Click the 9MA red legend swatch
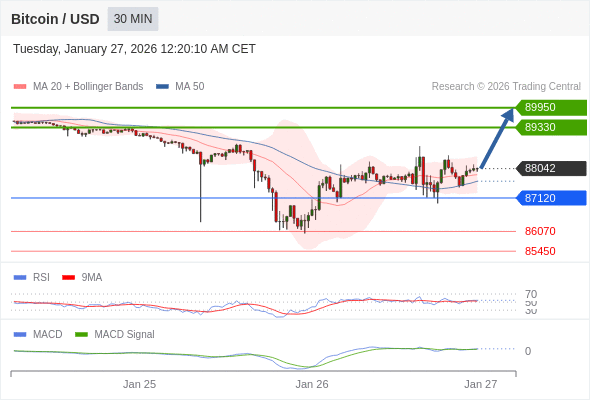Screen dimensions: 590x400 [68, 278]
